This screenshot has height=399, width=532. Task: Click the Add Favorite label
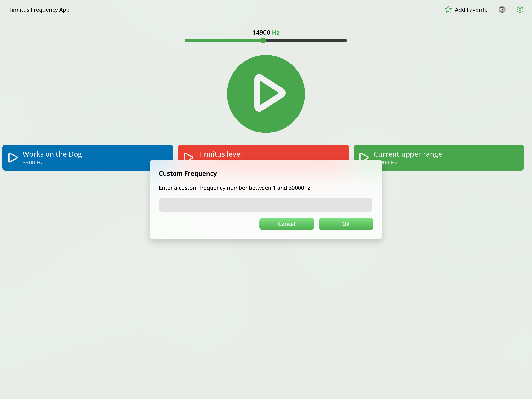(471, 10)
